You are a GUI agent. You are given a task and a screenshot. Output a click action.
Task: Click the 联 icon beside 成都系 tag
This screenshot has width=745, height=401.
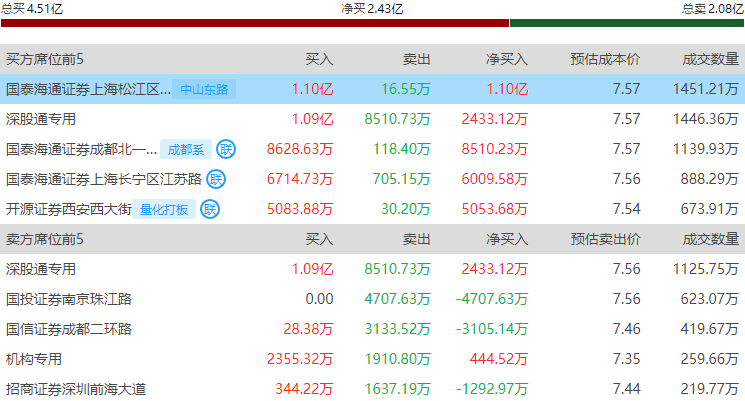[x=226, y=149]
